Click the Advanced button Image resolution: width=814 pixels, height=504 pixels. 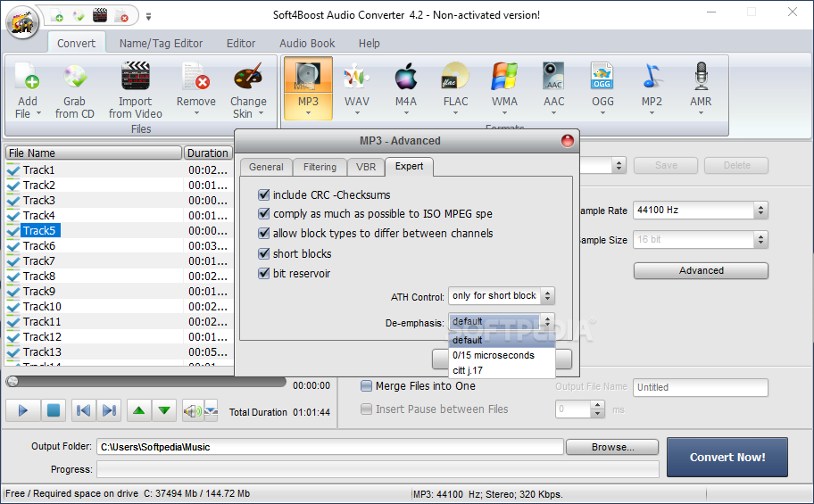click(701, 270)
